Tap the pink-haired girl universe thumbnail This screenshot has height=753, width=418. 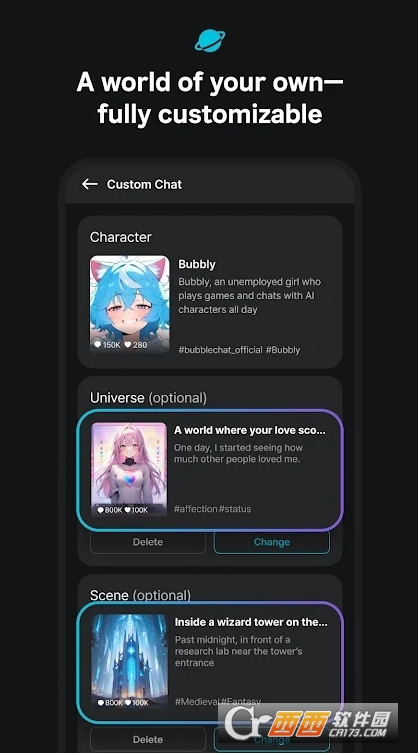(129, 468)
